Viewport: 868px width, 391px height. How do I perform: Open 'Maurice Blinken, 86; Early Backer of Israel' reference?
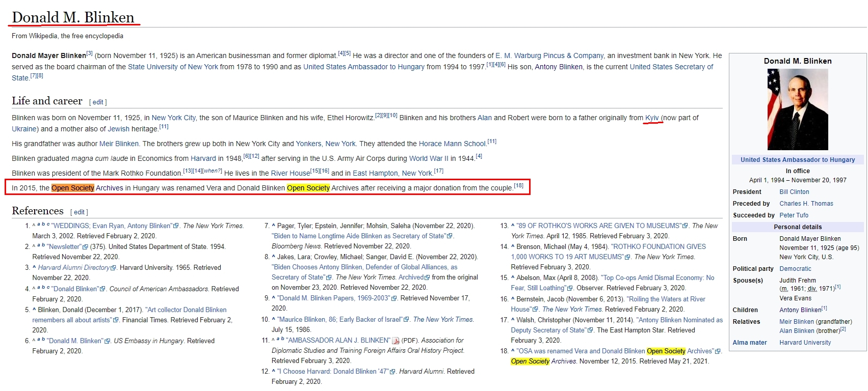pos(340,319)
